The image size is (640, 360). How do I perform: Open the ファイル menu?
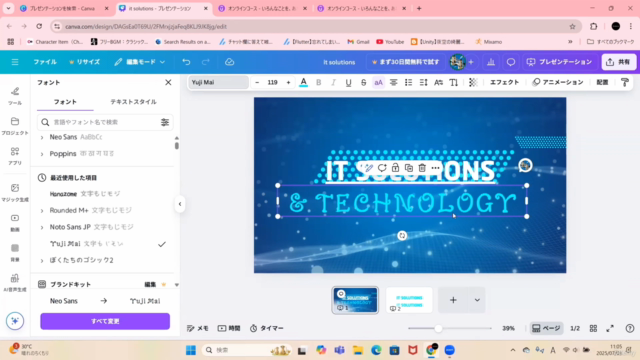tap(45, 62)
